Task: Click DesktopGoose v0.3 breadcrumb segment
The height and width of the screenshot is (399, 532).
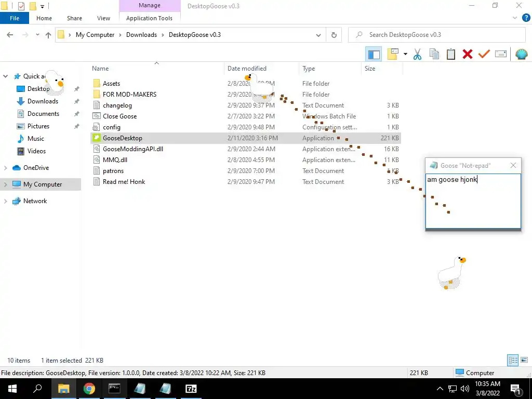Action: click(195, 35)
